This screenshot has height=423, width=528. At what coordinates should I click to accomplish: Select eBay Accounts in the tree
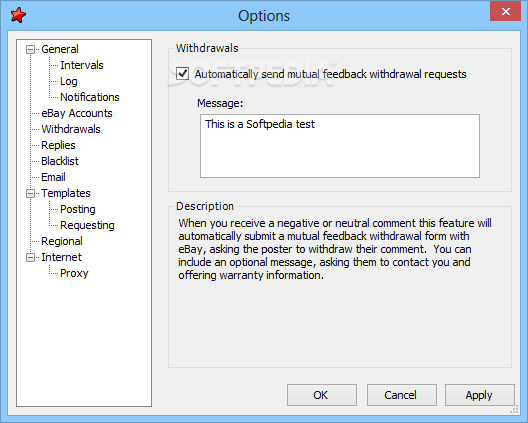(77, 113)
